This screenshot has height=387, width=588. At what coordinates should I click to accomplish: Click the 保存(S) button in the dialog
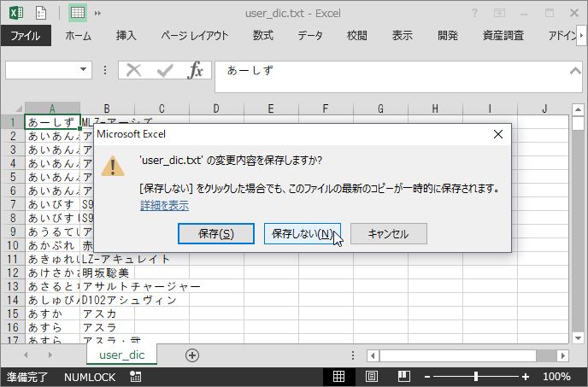(x=216, y=233)
